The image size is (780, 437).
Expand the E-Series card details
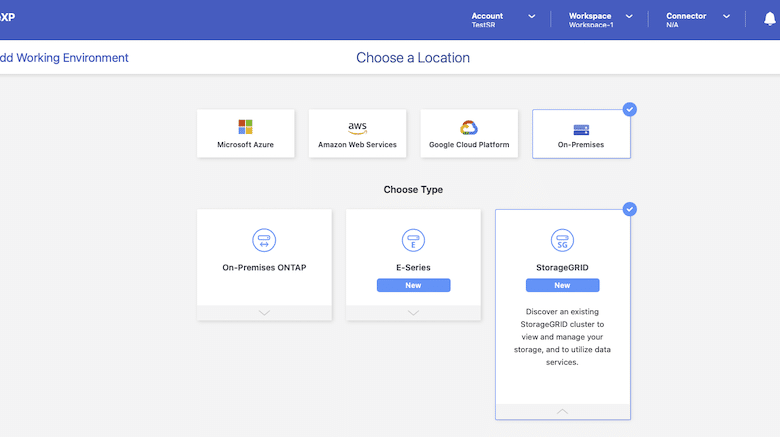[x=413, y=313]
